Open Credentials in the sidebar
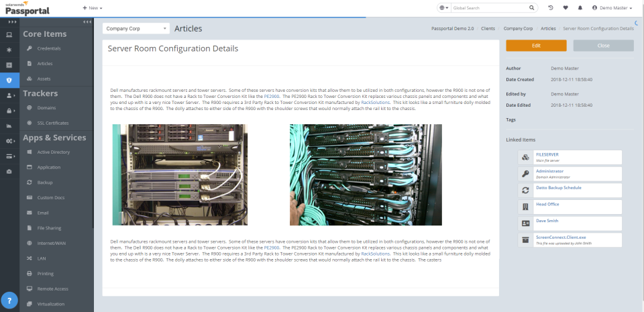The image size is (644, 312). (49, 48)
